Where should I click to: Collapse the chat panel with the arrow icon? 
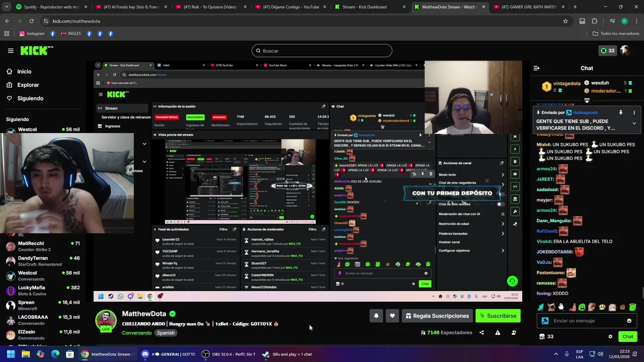[x=536, y=68]
